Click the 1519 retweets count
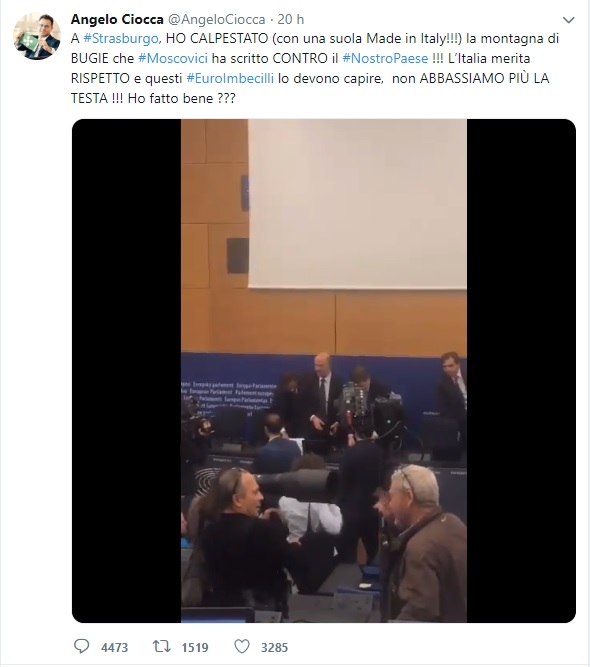 [x=195, y=647]
